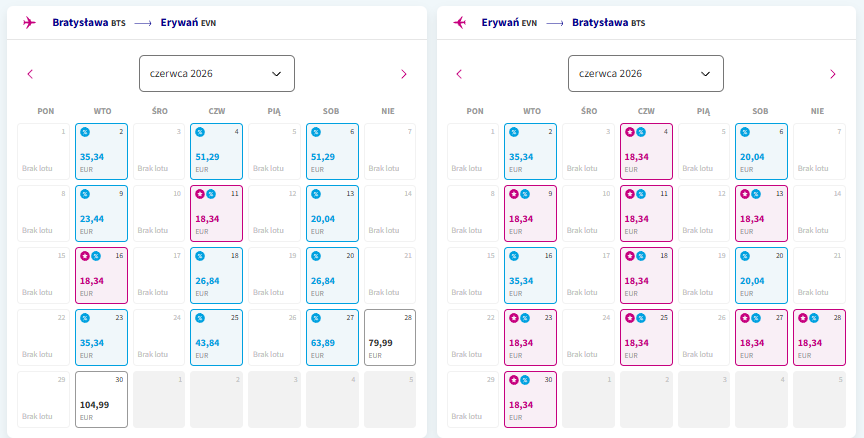Click the airplane icon beside Erywań–Bratysława route

[x=459, y=23]
